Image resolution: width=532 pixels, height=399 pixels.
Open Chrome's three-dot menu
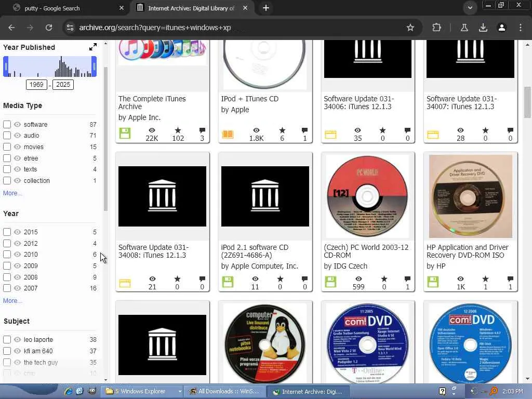[521, 28]
